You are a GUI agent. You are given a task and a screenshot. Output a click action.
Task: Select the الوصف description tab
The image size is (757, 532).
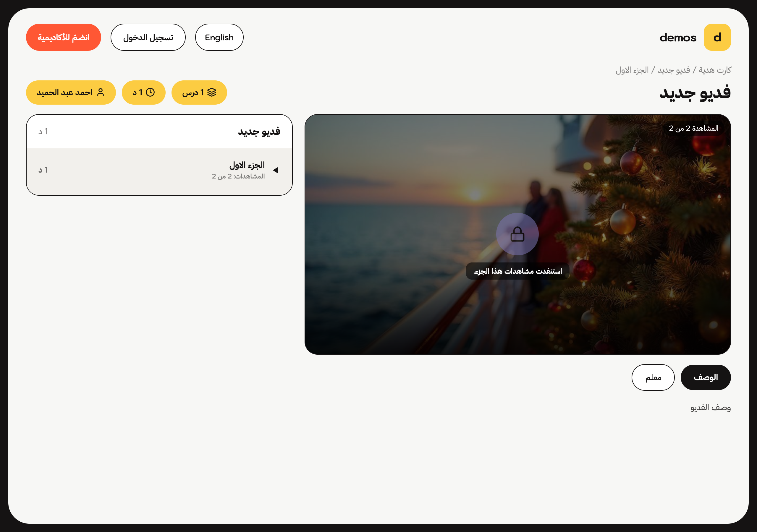coord(706,377)
